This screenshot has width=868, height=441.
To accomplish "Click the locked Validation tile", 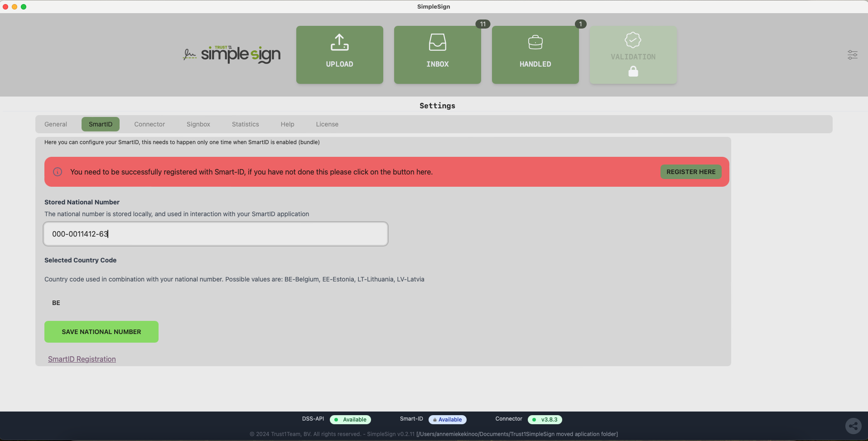I will pyautogui.click(x=633, y=55).
